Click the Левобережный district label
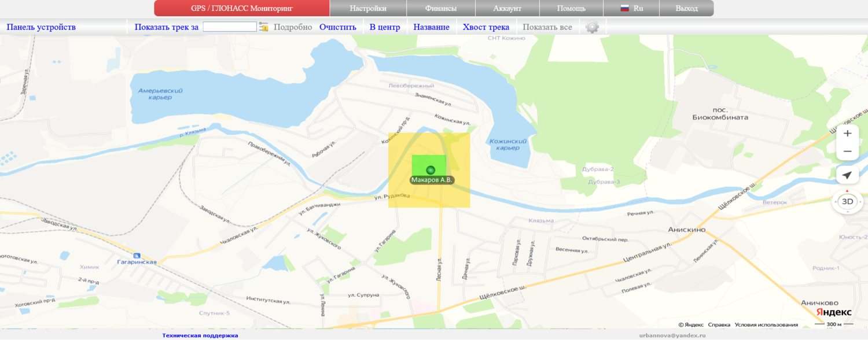 pos(411,86)
